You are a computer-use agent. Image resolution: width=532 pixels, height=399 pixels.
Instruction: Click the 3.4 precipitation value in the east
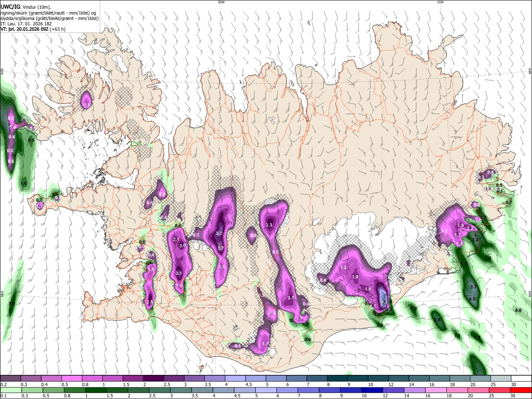tap(475, 240)
